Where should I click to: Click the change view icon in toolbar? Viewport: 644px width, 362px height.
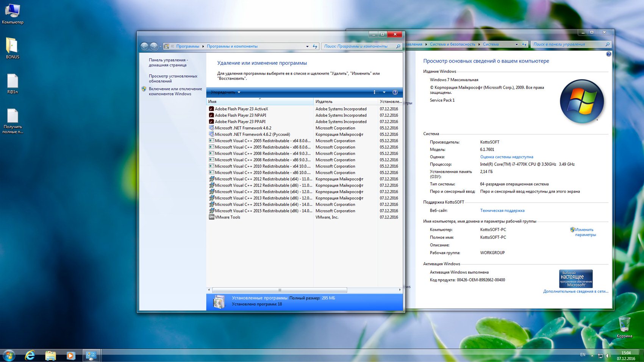pyautogui.click(x=375, y=92)
